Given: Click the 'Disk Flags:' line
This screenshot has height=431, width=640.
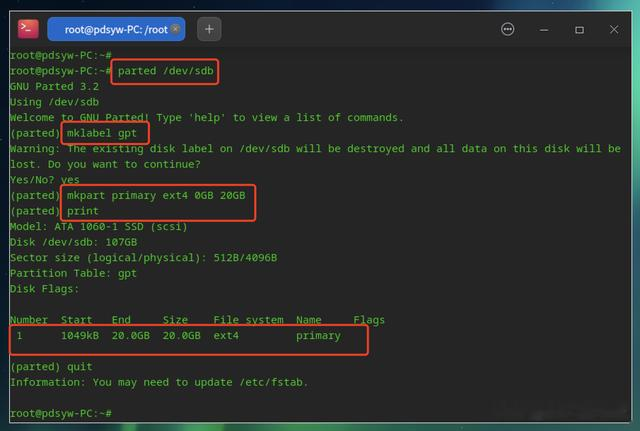Looking at the screenshot, I should pos(44,289).
